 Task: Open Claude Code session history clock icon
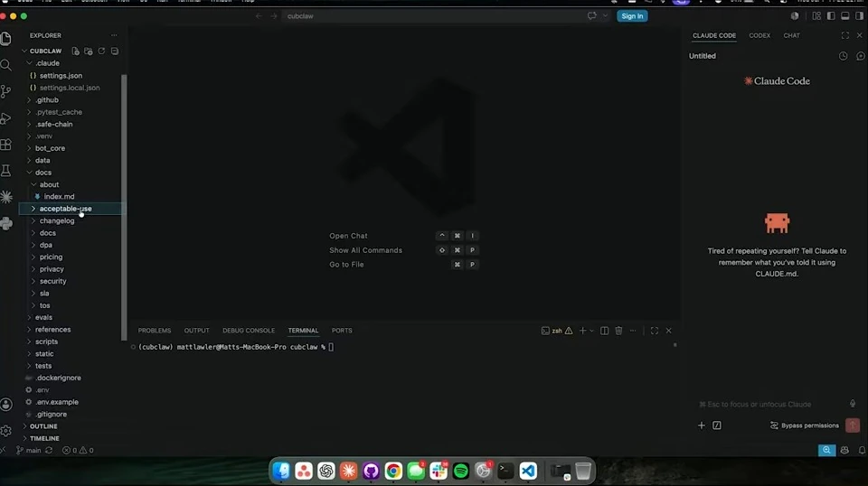point(843,56)
